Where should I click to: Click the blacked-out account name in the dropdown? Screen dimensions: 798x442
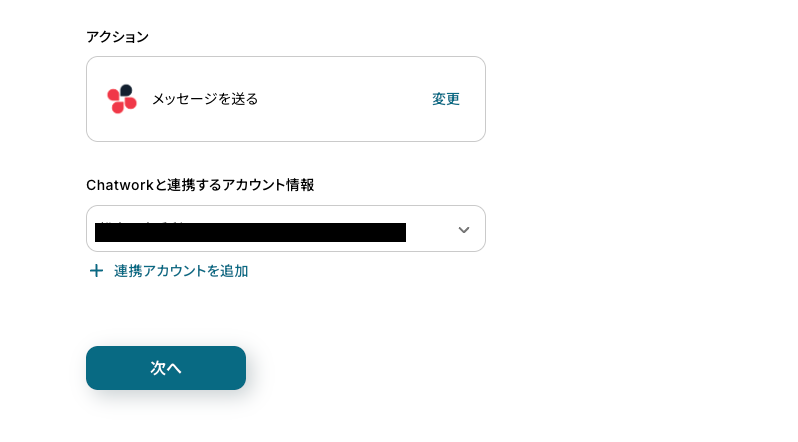250,233
